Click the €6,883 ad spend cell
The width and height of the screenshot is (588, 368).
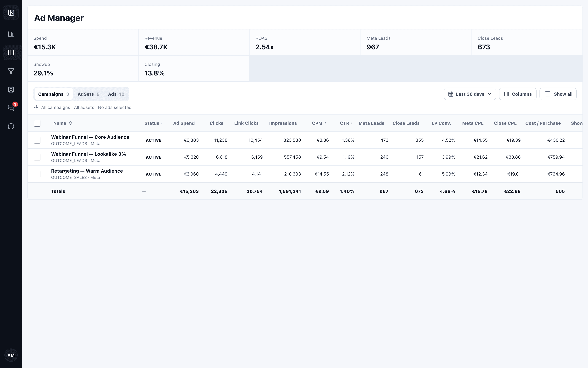[191, 140]
